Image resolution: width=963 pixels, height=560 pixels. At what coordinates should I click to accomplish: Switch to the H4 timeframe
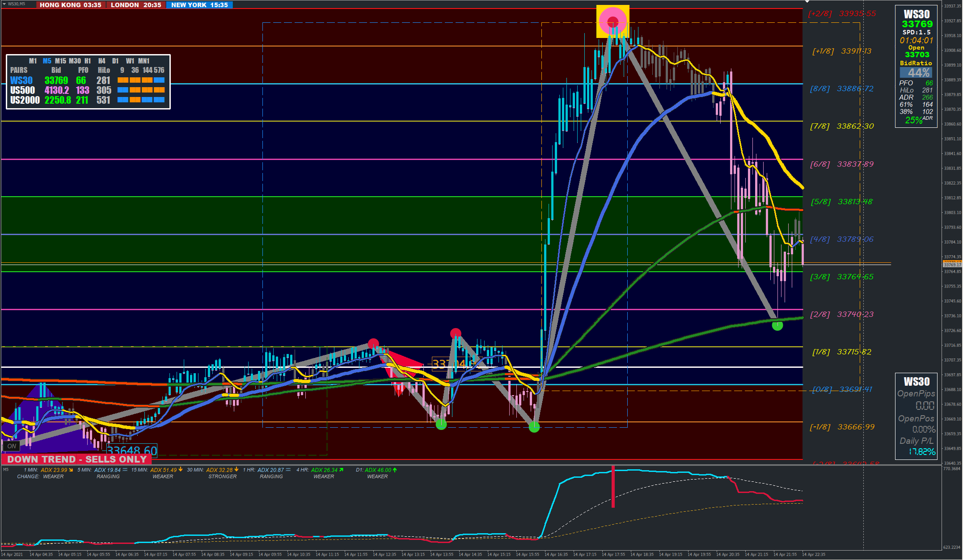(x=101, y=61)
